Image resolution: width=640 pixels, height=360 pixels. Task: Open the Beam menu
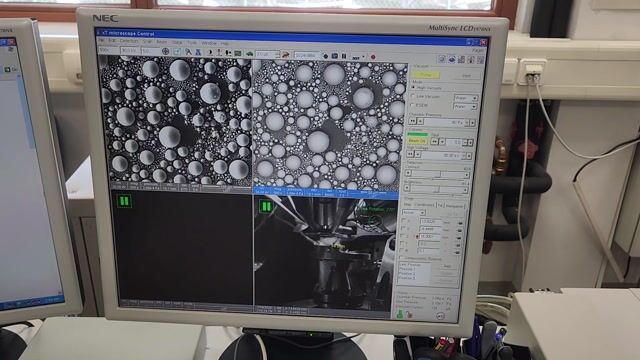coord(162,42)
